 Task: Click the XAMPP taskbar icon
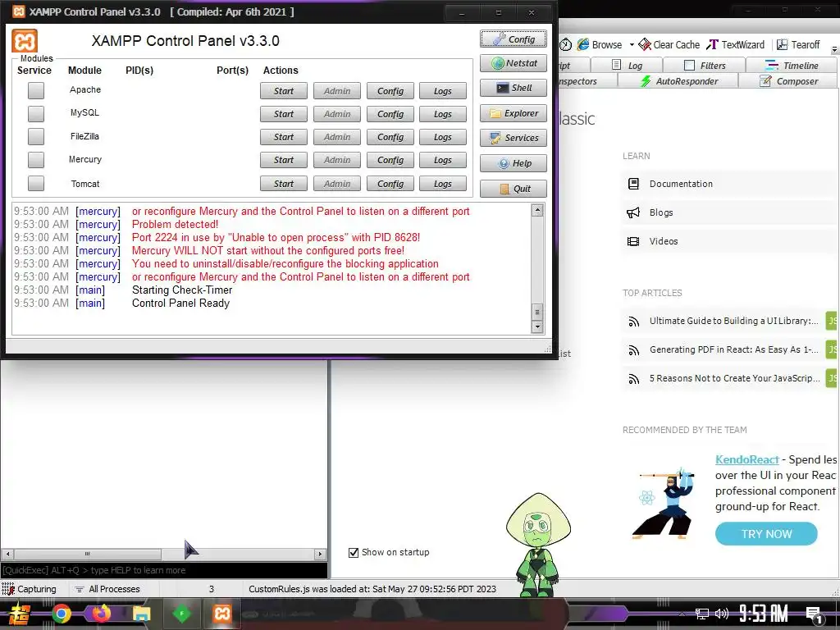[x=221, y=614]
